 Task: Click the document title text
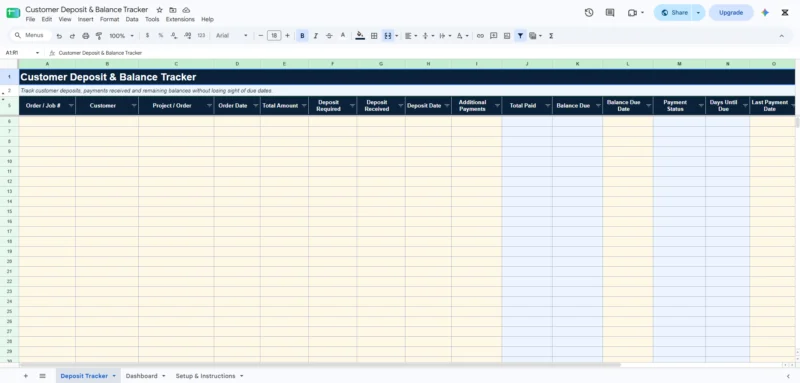tap(87, 10)
